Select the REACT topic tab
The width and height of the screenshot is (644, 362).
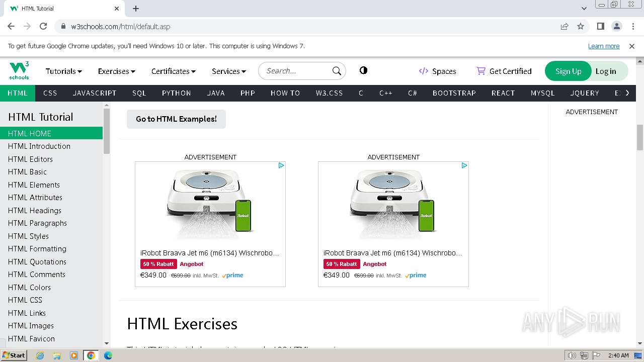coord(503,93)
